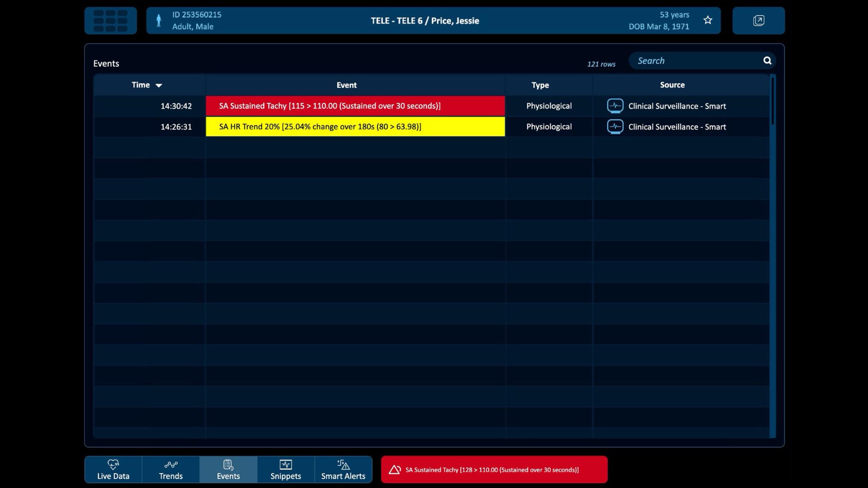This screenshot has height=488, width=868.
Task: Open the Snippets tab
Action: pyautogui.click(x=286, y=469)
